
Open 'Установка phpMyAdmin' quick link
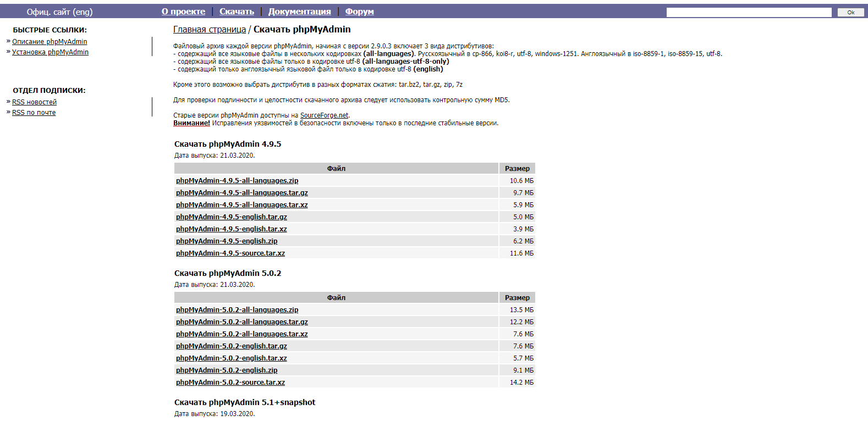pos(50,52)
